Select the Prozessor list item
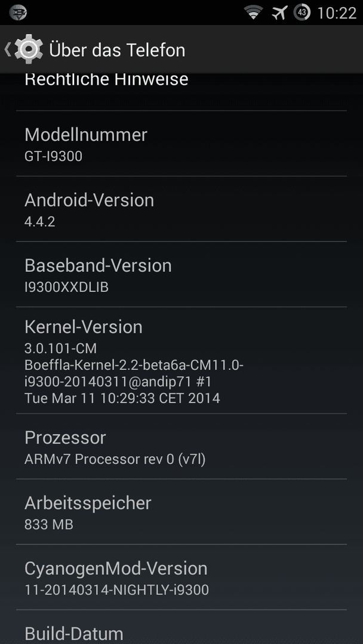Screen dimensions: 363x644 click(181, 446)
